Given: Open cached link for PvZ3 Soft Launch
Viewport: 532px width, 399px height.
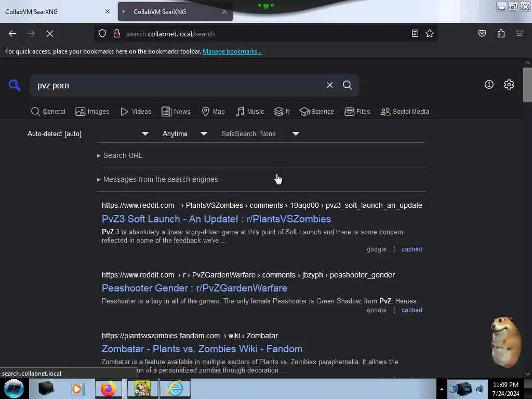Looking at the screenshot, I should (412, 249).
